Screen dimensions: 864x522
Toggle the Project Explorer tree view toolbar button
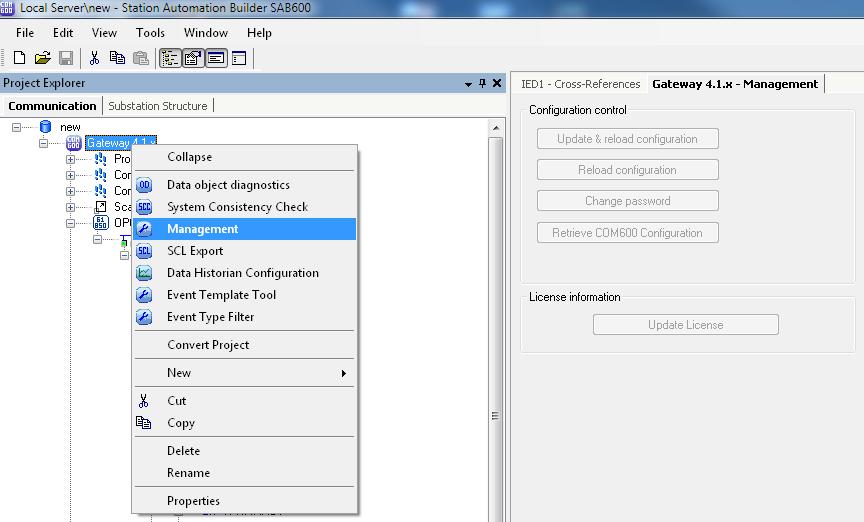click(170, 58)
